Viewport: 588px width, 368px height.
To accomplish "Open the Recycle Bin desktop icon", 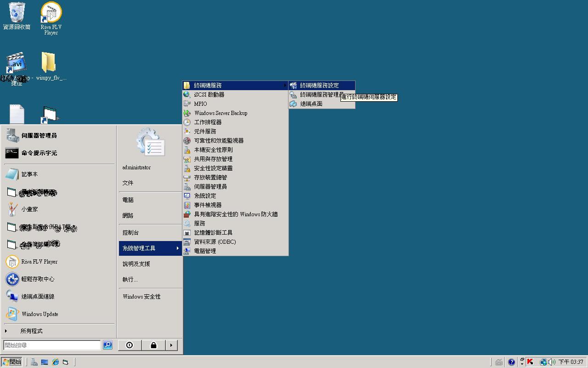I will pos(17,14).
